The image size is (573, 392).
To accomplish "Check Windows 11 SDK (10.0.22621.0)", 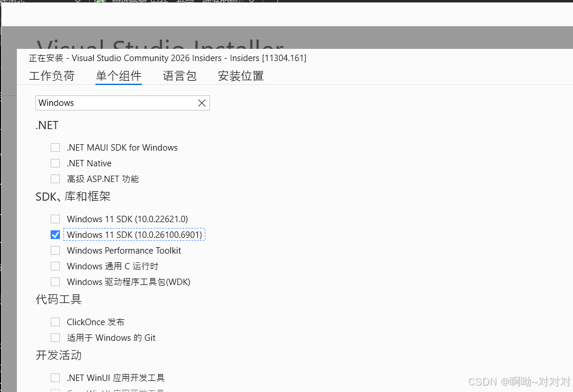I will 55,219.
